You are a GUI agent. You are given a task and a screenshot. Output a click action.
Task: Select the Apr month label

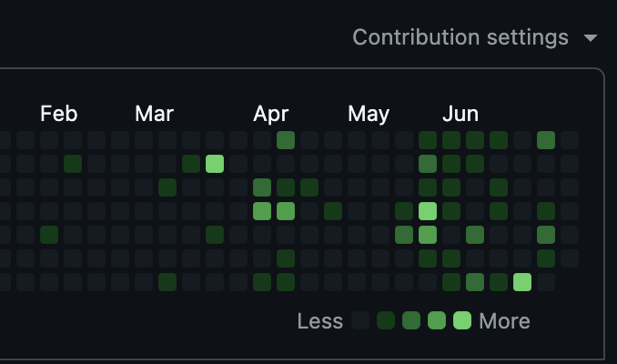point(270,114)
